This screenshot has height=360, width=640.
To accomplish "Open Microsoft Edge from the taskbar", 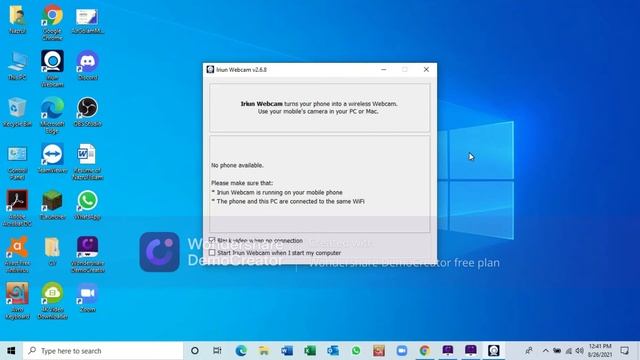I will pos(241,351).
